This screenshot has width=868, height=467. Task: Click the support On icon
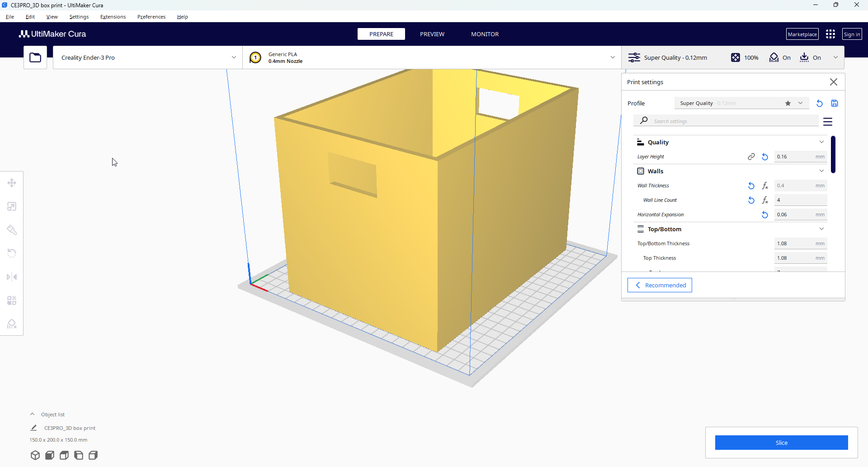point(774,57)
